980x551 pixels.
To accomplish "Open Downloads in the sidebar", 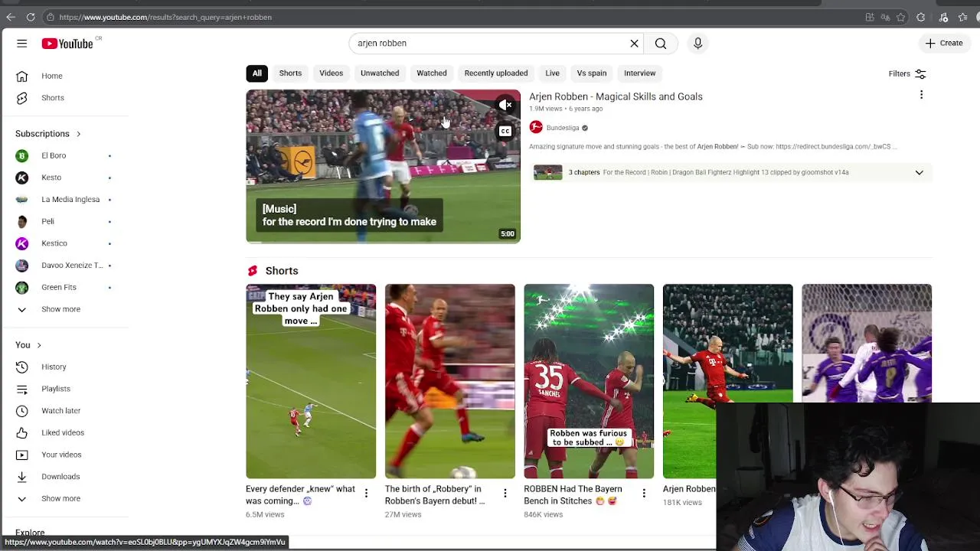I will point(64,477).
